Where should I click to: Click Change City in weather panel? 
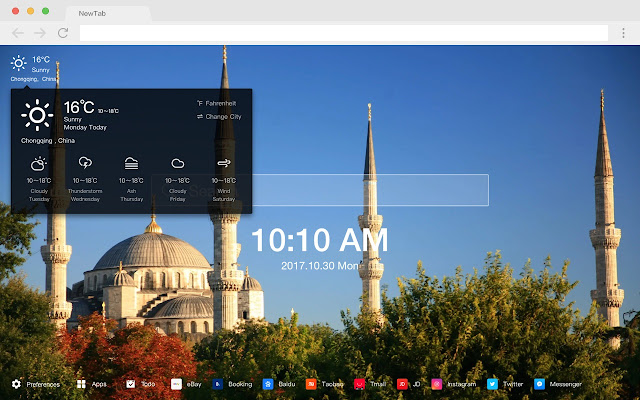coord(219,117)
